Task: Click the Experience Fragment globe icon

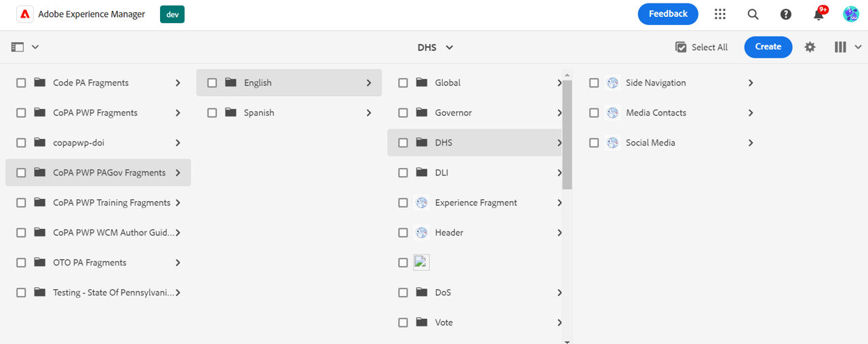Action: pyautogui.click(x=422, y=202)
